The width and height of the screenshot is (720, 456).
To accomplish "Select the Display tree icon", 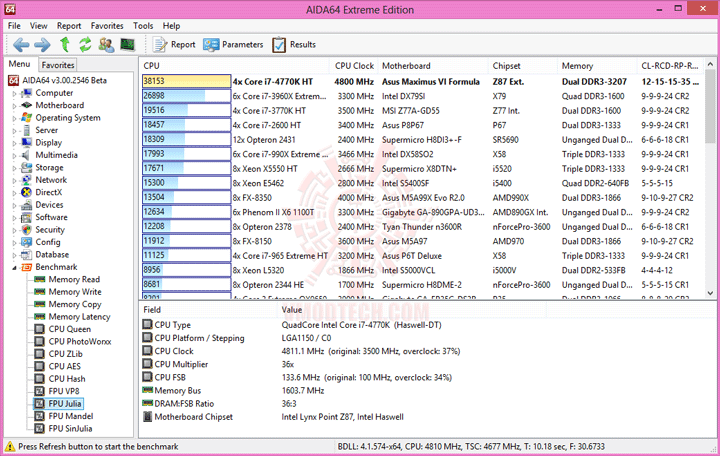I will [27, 142].
